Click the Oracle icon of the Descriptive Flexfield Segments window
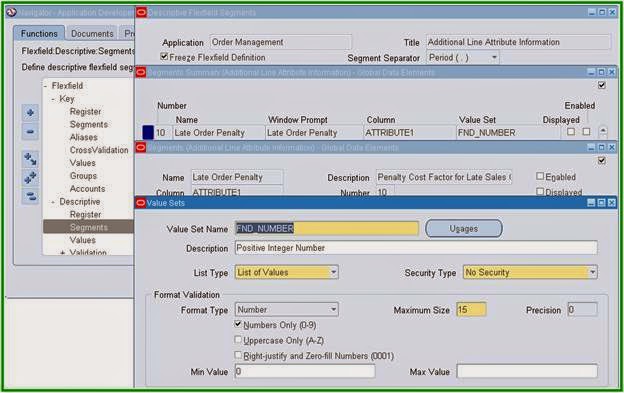The width and height of the screenshot is (624, 393). pos(141,12)
